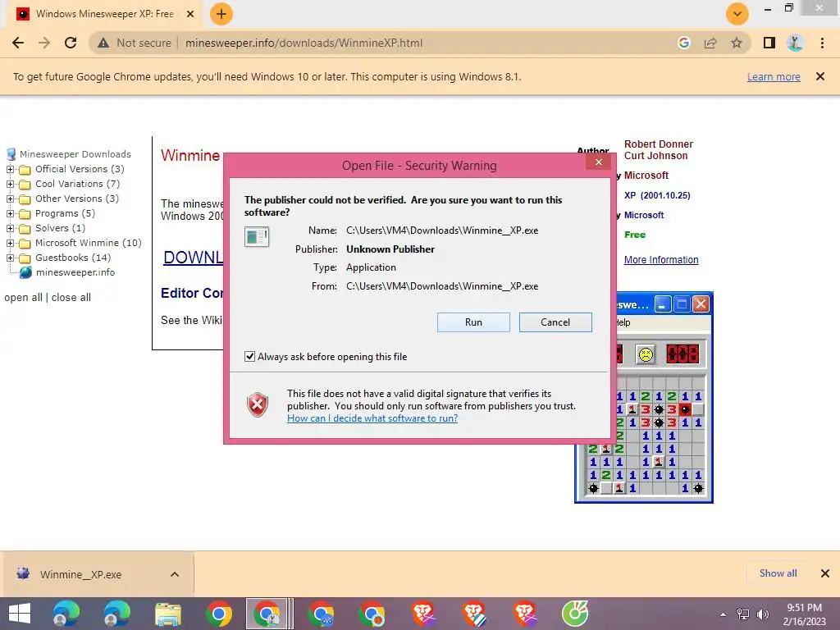Open volume control tray icon
Screen dimensions: 840x630
click(763, 614)
